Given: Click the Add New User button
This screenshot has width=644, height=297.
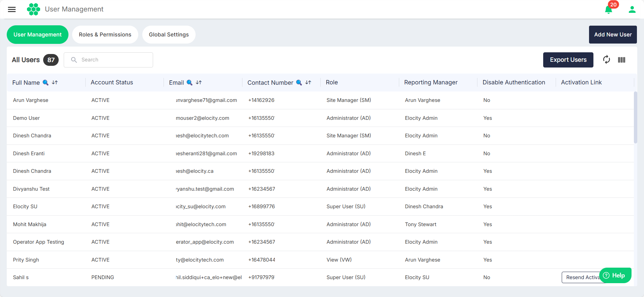Looking at the screenshot, I should click(613, 34).
